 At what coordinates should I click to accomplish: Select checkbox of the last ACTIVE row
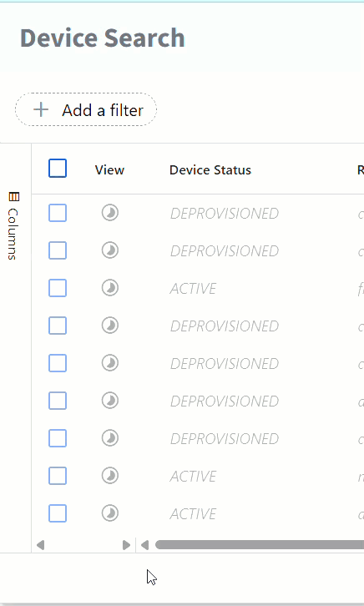(58, 513)
